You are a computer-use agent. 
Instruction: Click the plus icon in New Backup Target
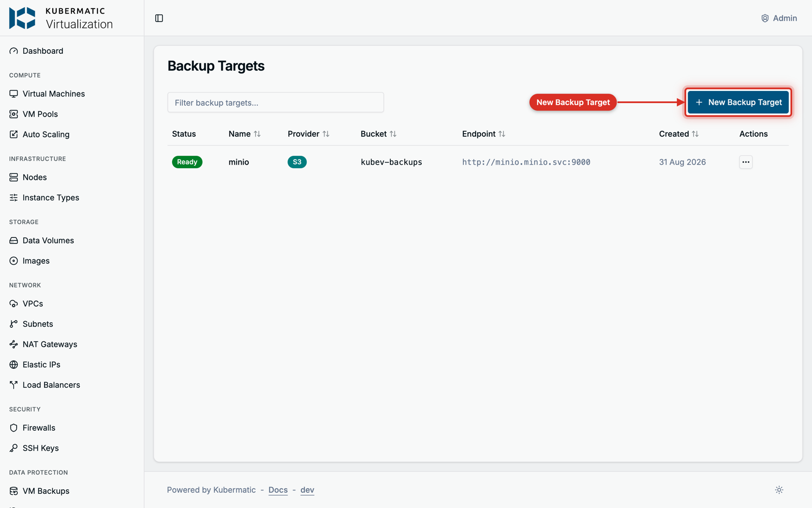click(699, 102)
